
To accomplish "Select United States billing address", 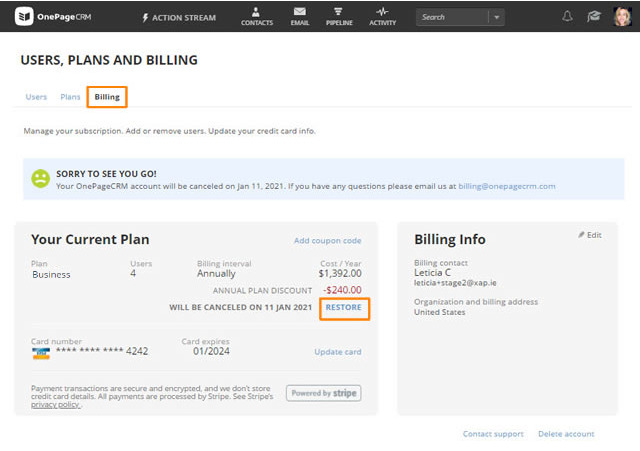I will (440, 312).
